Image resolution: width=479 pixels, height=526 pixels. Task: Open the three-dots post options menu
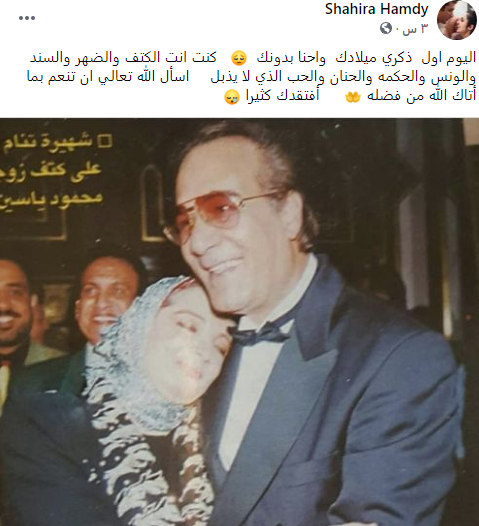[x=27, y=18]
